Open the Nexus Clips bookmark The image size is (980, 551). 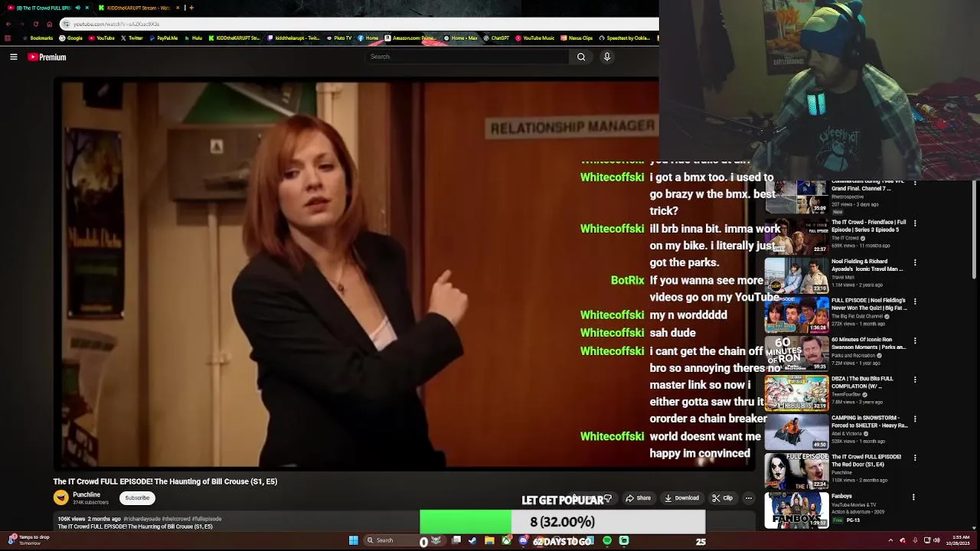point(577,38)
